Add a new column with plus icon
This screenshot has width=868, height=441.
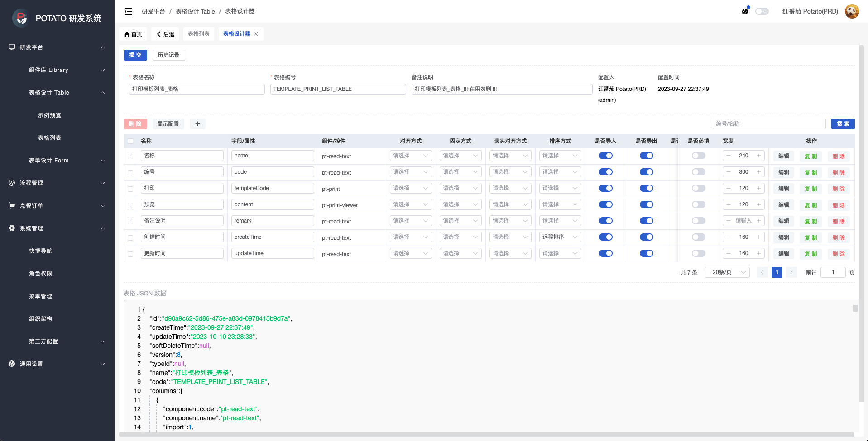tap(197, 124)
